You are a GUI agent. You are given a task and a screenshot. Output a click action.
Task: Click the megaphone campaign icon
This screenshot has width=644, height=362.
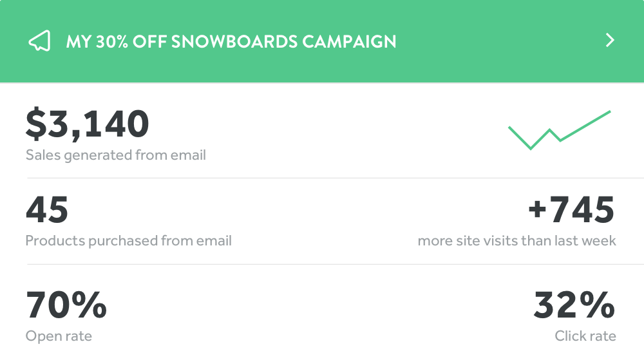(x=39, y=41)
